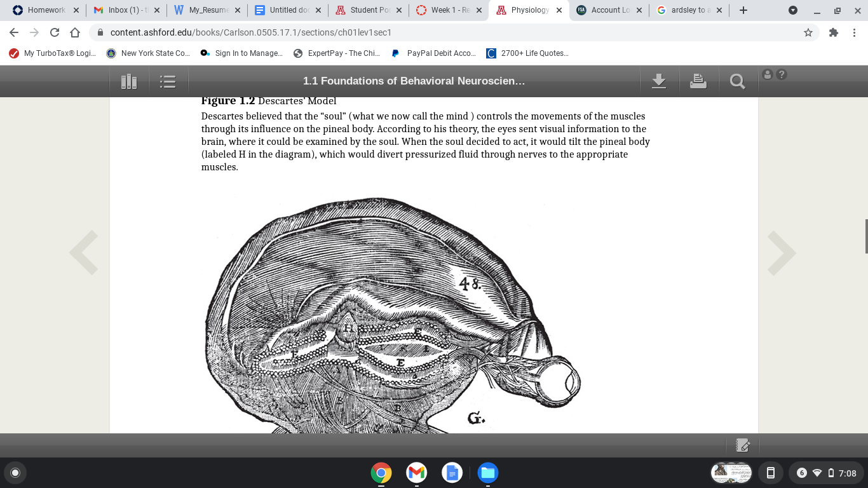Open the ChromeOS launcher circle
This screenshot has width=868, height=488.
(15, 473)
